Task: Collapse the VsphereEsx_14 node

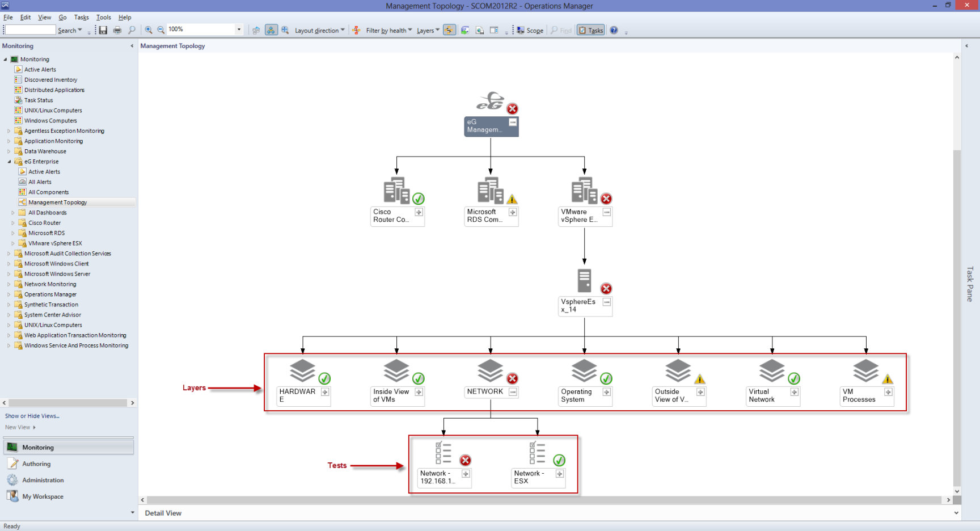Action: (x=606, y=302)
